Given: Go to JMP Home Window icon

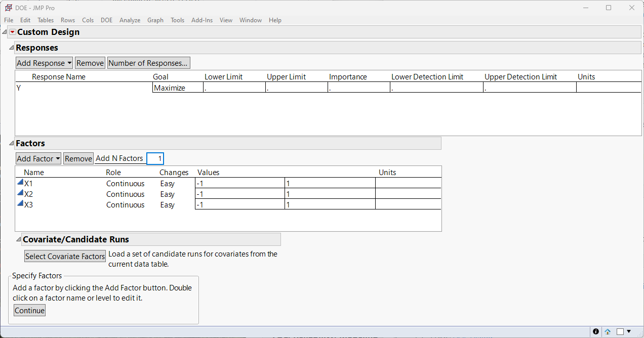Looking at the screenshot, I should (608, 332).
